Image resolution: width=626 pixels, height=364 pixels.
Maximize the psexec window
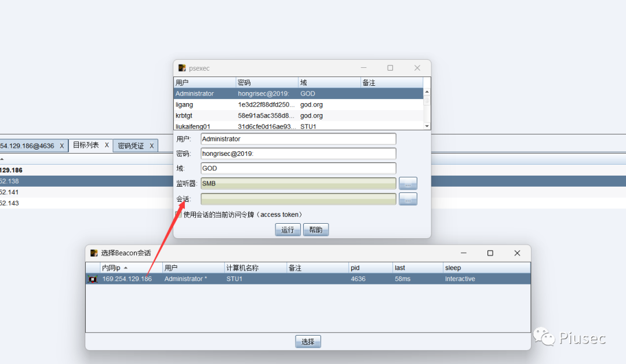pyautogui.click(x=390, y=68)
